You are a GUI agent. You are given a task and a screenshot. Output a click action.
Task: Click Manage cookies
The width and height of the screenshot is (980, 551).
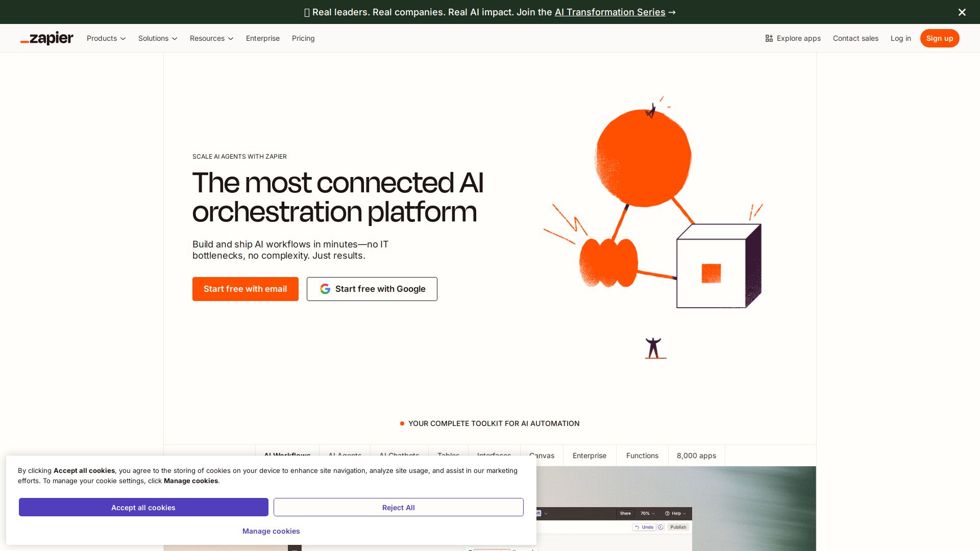point(271,531)
